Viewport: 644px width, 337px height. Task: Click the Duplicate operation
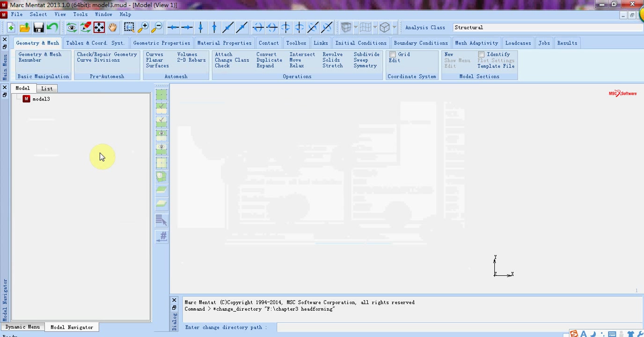point(269,60)
